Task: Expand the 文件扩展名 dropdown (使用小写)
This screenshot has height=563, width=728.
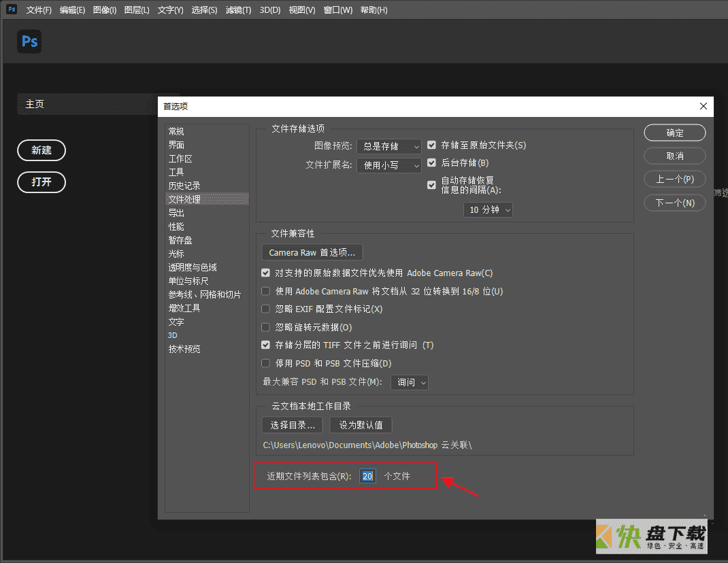Action: pos(389,165)
